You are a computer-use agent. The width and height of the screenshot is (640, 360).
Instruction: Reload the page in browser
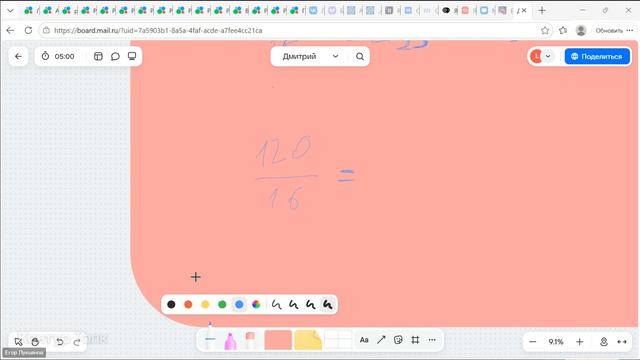[28, 31]
